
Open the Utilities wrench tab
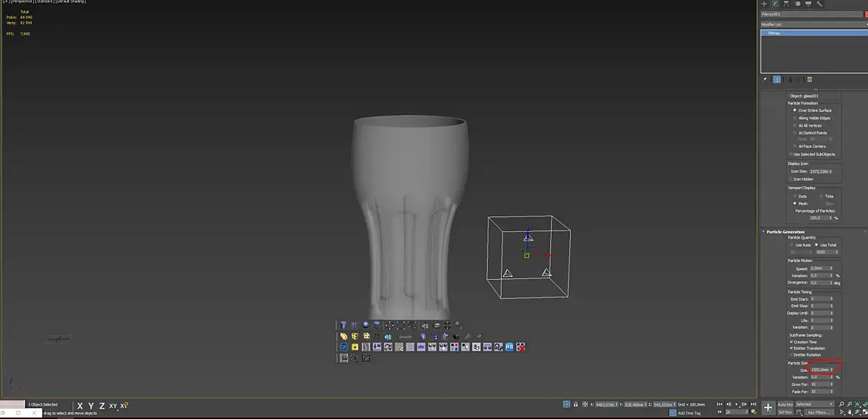(819, 4)
